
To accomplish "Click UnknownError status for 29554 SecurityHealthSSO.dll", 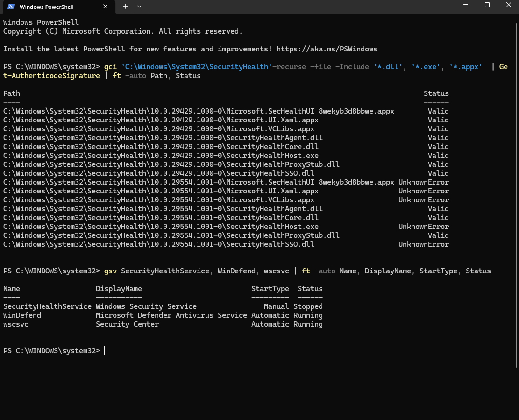I will tap(424, 245).
